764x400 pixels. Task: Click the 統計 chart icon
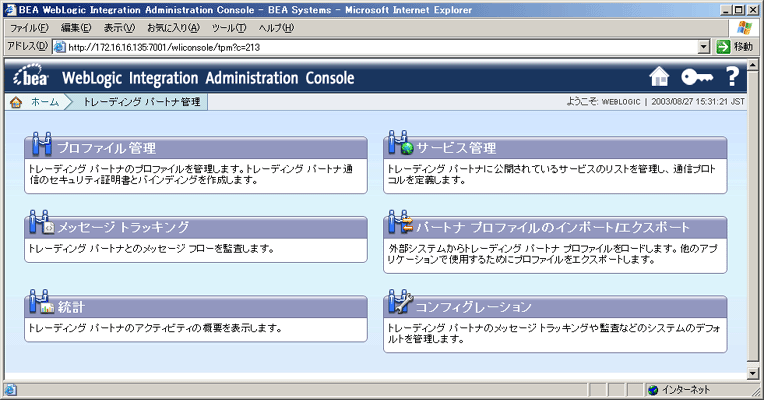click(41, 302)
